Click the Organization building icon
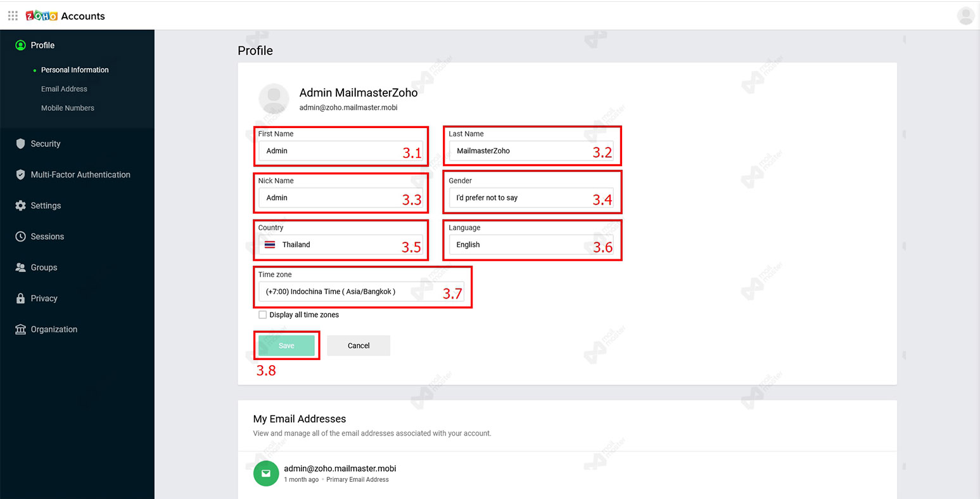Image resolution: width=980 pixels, height=499 pixels. (20, 330)
